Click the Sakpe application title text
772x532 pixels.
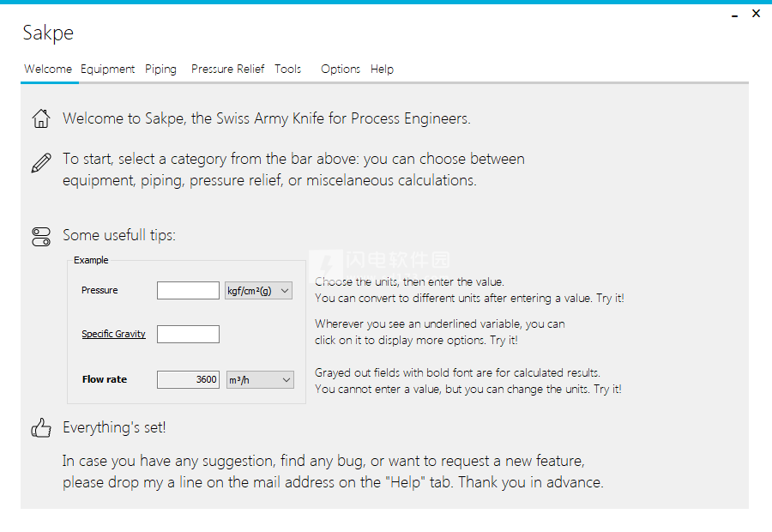[x=48, y=33]
